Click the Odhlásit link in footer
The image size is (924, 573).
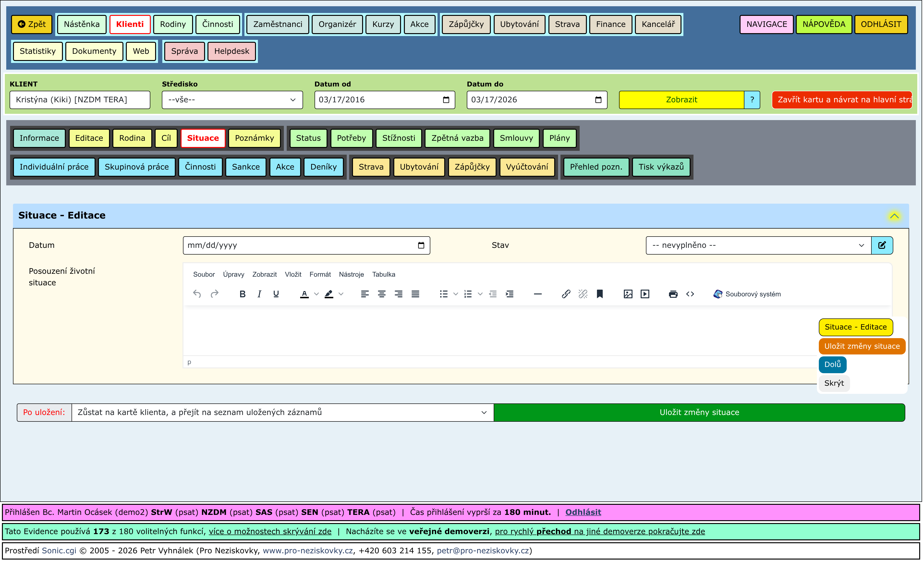tap(583, 512)
